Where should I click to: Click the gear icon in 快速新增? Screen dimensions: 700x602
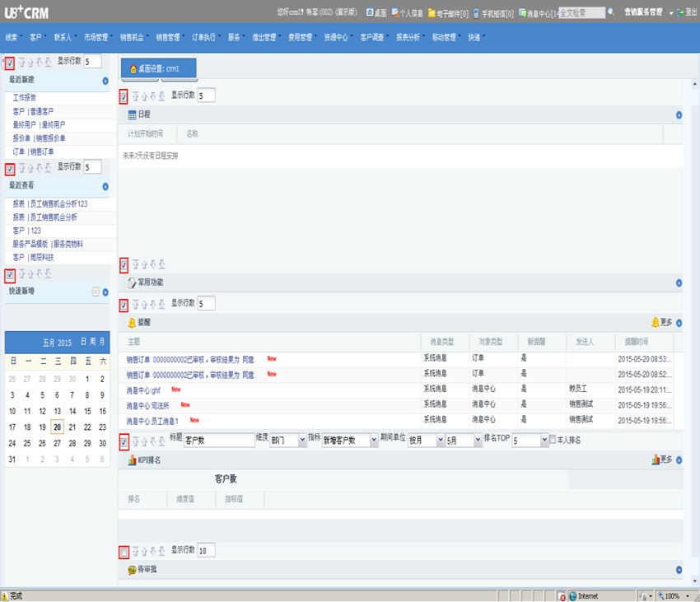96,292
